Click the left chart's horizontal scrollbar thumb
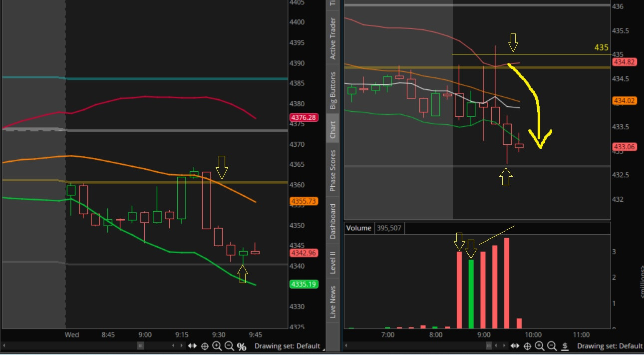 pyautogui.click(x=141, y=346)
